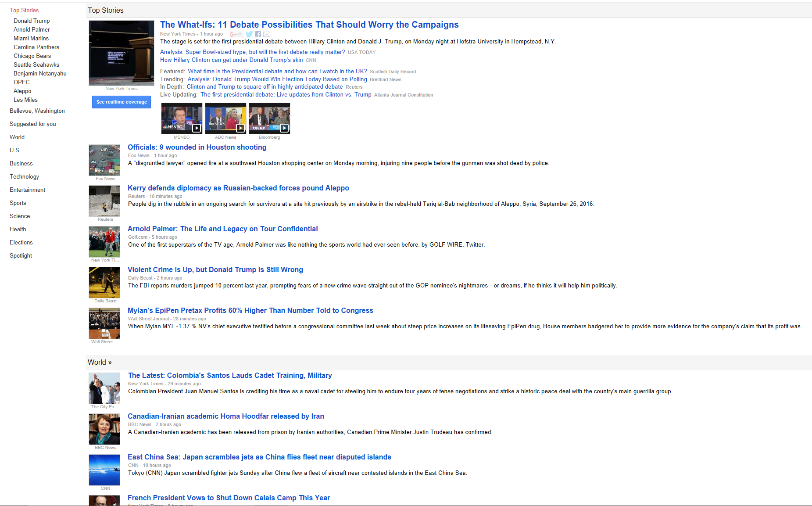The width and height of the screenshot is (812, 506).
Task: Open East China Sea Japan scrambles jets article
Action: coord(259,457)
